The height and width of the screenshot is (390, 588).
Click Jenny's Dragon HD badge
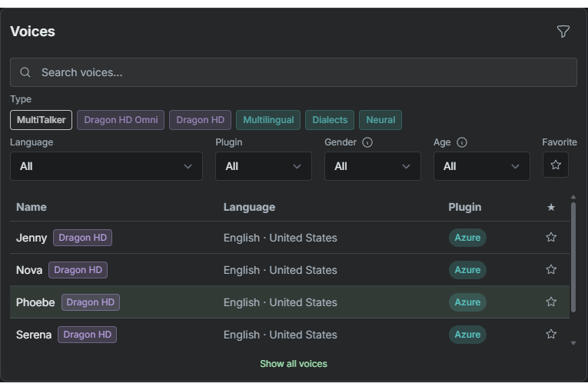[x=82, y=238]
